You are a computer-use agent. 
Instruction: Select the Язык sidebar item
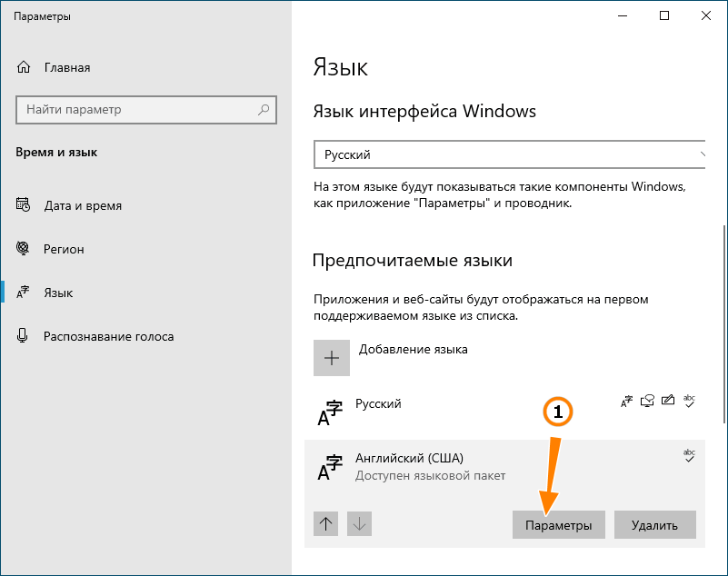pyautogui.click(x=58, y=293)
